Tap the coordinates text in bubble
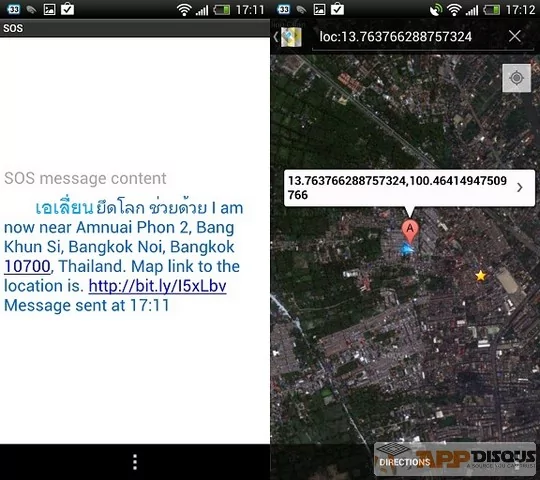The height and width of the screenshot is (480, 540). point(397,188)
